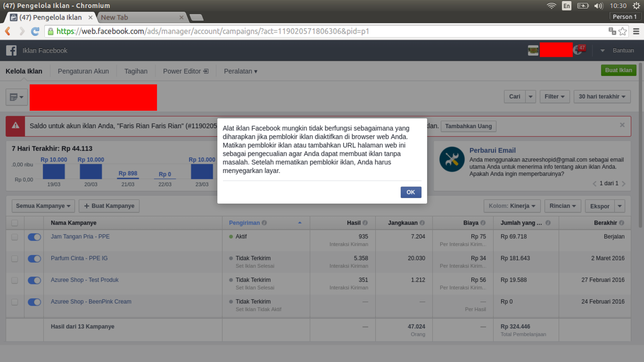
Task: Open En keyboard language indicator
Action: (x=567, y=6)
